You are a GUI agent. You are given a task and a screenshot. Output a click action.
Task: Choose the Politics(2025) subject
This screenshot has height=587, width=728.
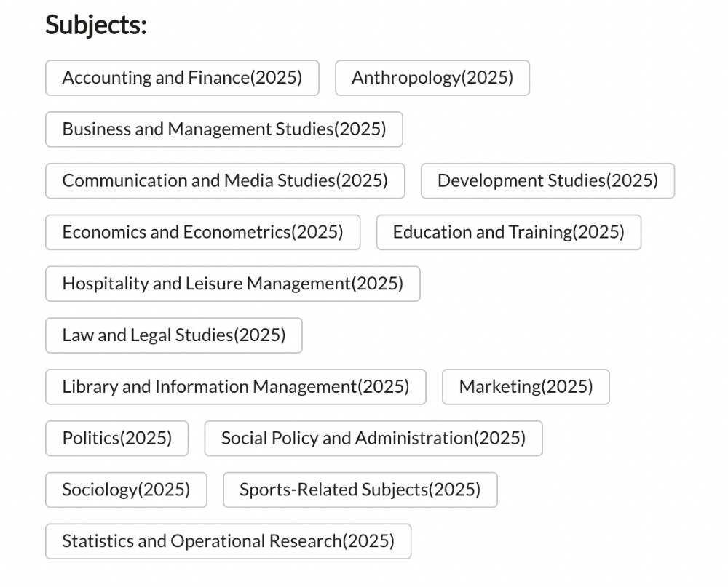[117, 439]
